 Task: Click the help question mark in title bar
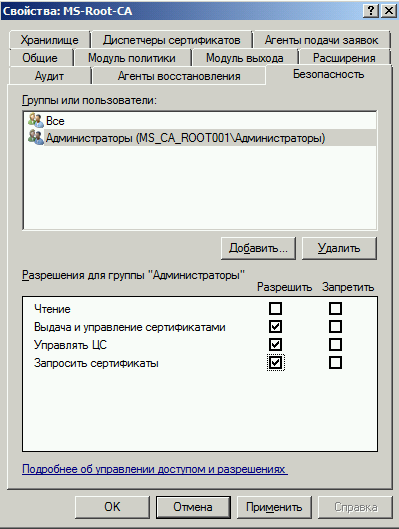(x=371, y=11)
